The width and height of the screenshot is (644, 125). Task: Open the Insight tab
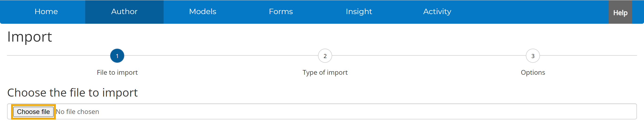[359, 12]
